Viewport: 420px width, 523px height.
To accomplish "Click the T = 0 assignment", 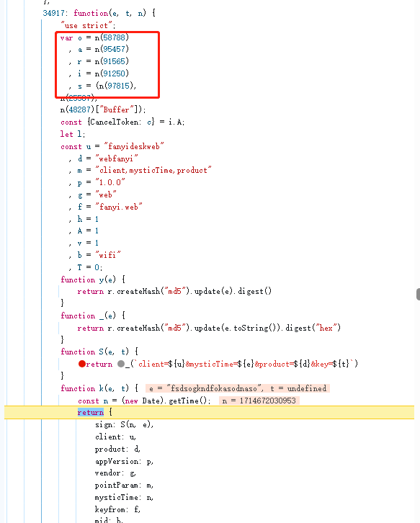I will (89, 267).
